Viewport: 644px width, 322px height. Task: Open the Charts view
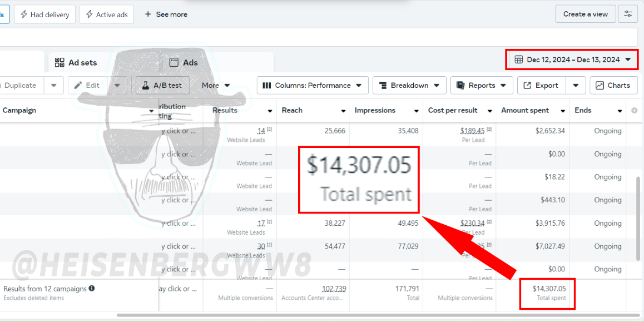613,86
